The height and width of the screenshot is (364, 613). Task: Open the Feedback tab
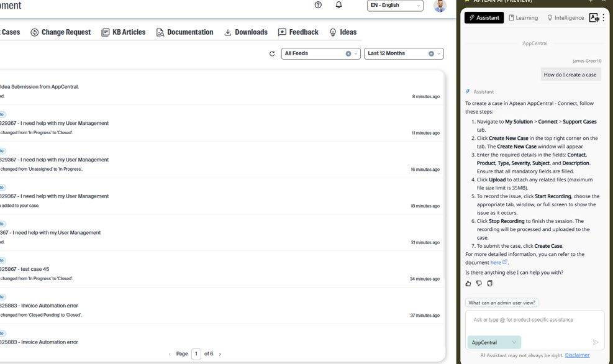(x=298, y=32)
